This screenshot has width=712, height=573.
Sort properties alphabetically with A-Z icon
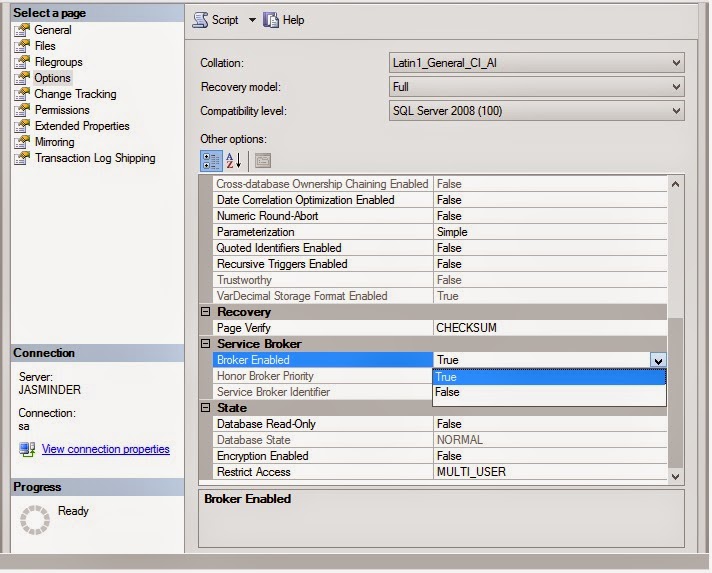pos(234,161)
